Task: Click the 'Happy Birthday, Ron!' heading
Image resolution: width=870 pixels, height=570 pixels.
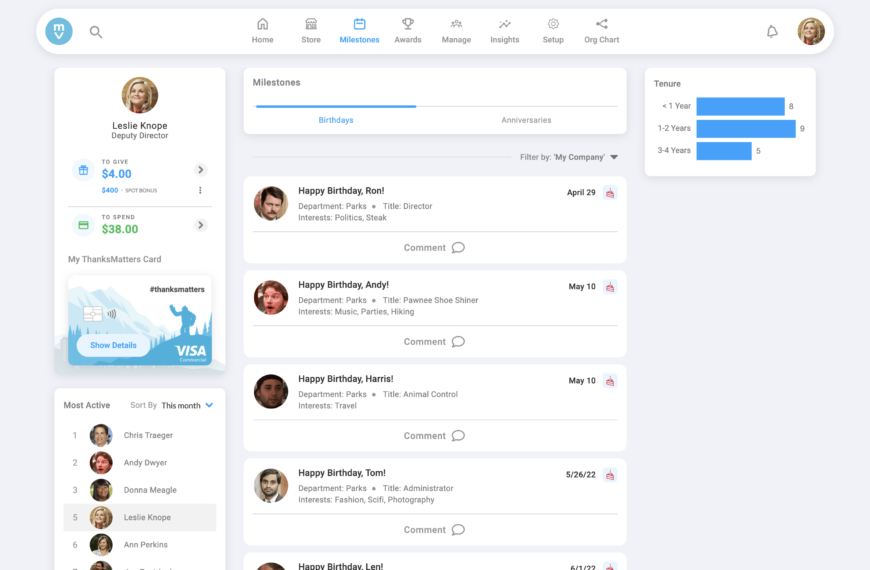Action: point(341,191)
